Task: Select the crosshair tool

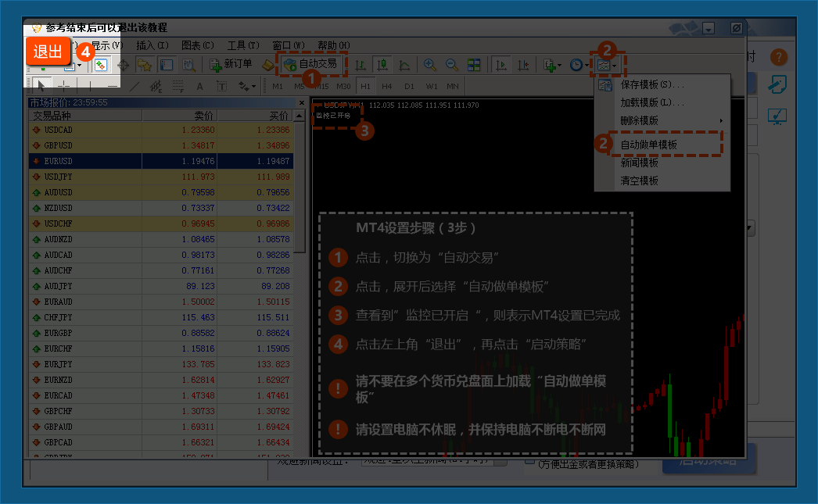Action: click(63, 85)
